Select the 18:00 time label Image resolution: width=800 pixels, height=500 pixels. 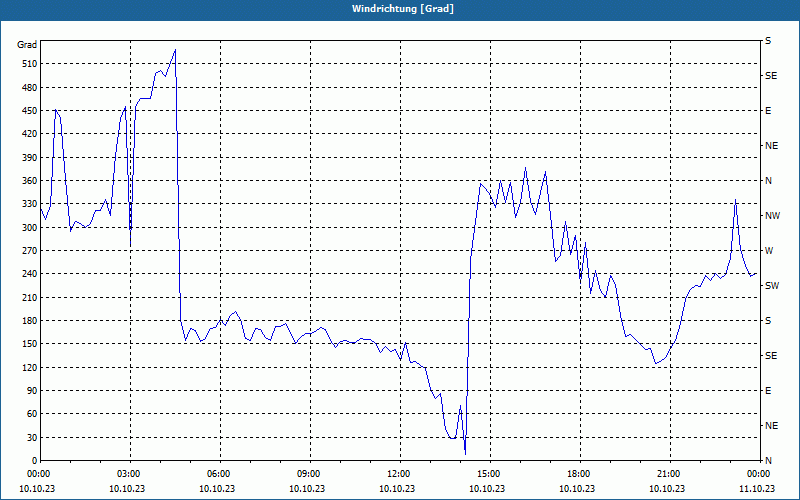tap(579, 473)
